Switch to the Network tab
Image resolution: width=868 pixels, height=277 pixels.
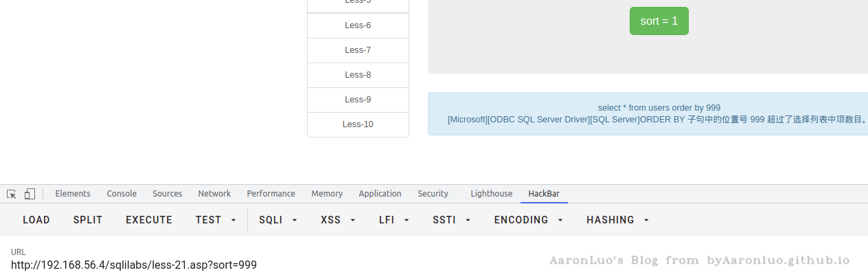[x=214, y=194]
